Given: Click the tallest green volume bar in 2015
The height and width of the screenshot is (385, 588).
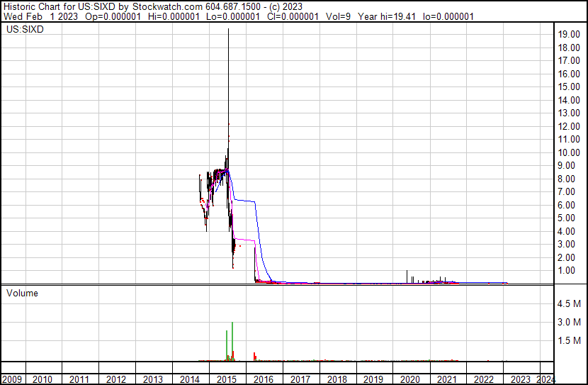Looking at the screenshot, I should click(232, 342).
